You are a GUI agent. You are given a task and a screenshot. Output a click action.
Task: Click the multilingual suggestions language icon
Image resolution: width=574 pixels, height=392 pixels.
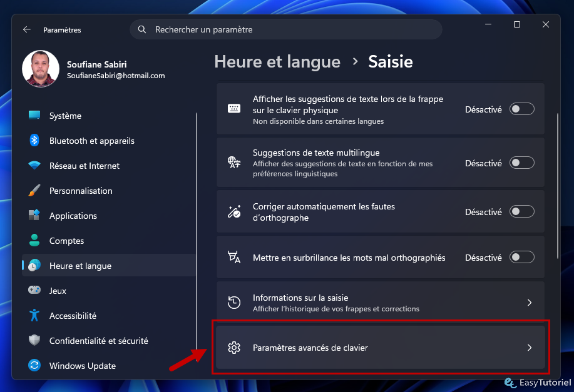click(x=234, y=162)
